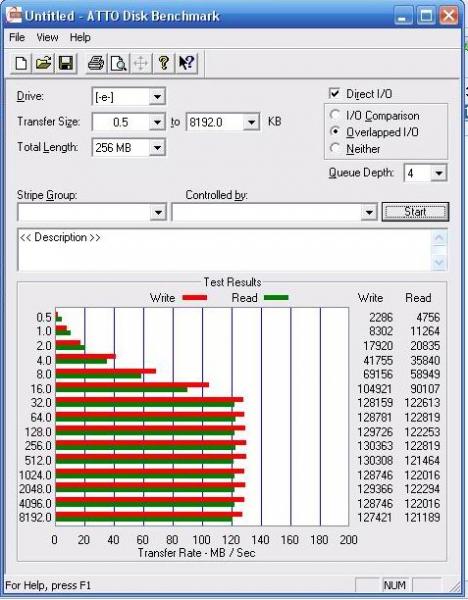Viewport: 468px width, 600px height.
Task: Click the Print toolbar icon
Action: click(x=96, y=63)
